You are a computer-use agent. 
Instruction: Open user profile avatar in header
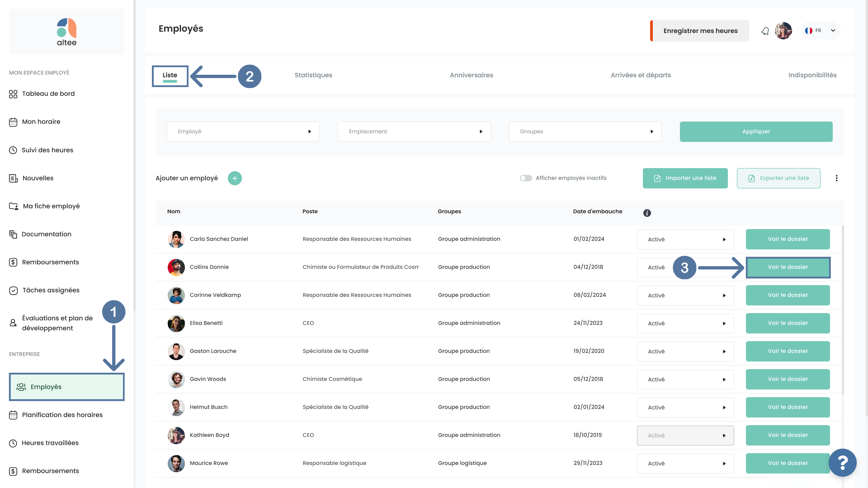[783, 31]
